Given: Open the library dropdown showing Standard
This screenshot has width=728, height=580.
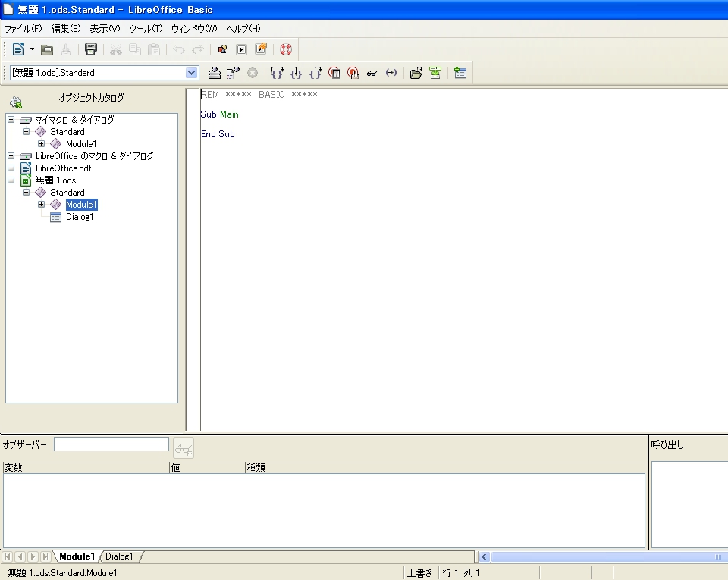Looking at the screenshot, I should click(x=192, y=73).
